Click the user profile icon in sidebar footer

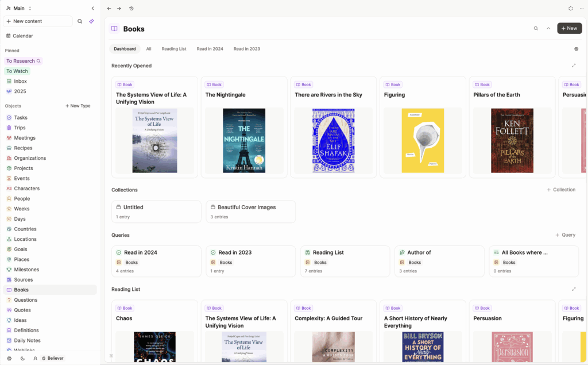(36, 358)
